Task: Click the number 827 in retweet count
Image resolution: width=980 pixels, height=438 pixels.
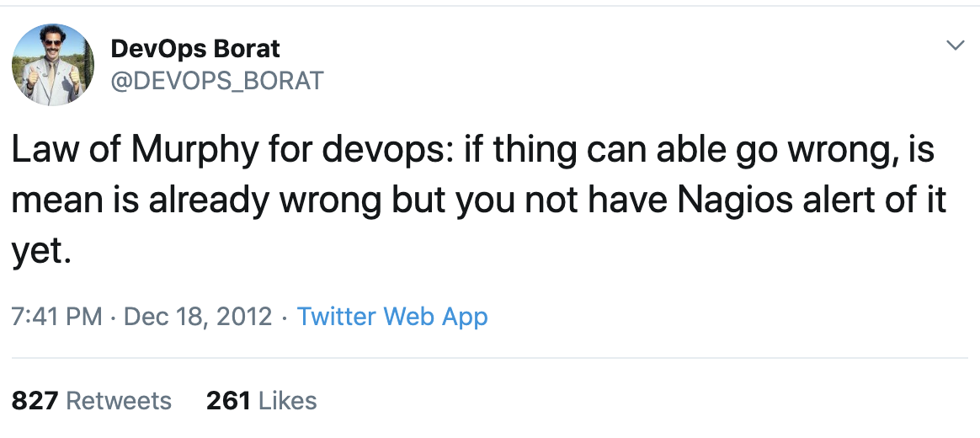Action: (x=35, y=400)
